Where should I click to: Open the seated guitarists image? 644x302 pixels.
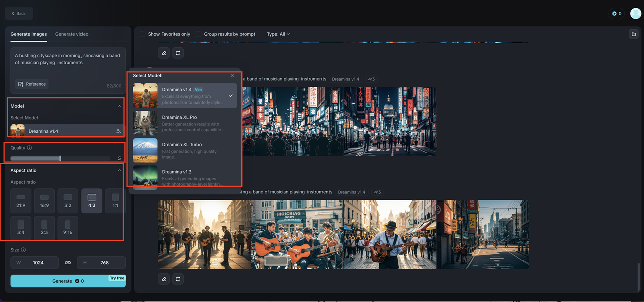pyautogui.click(x=297, y=235)
